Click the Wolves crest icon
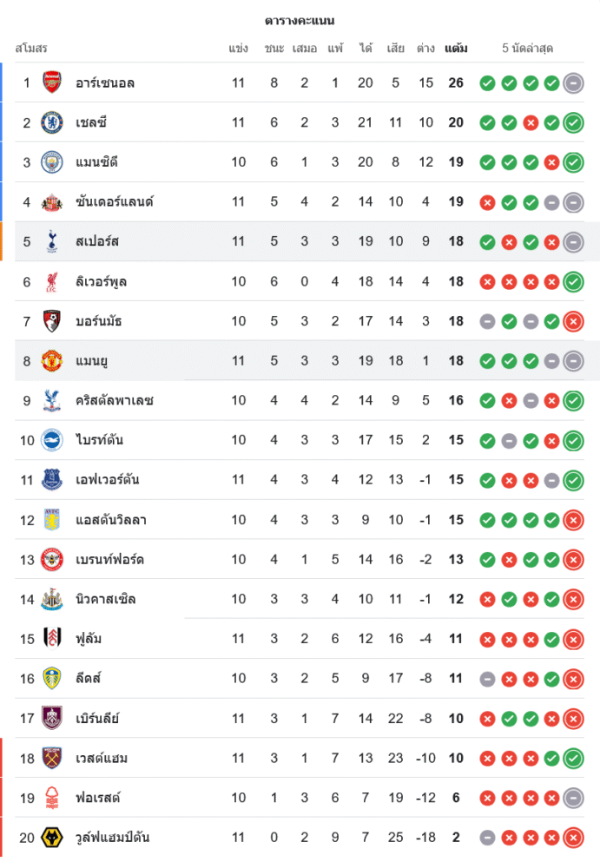Screen dimensions: 600x868 click(52, 838)
